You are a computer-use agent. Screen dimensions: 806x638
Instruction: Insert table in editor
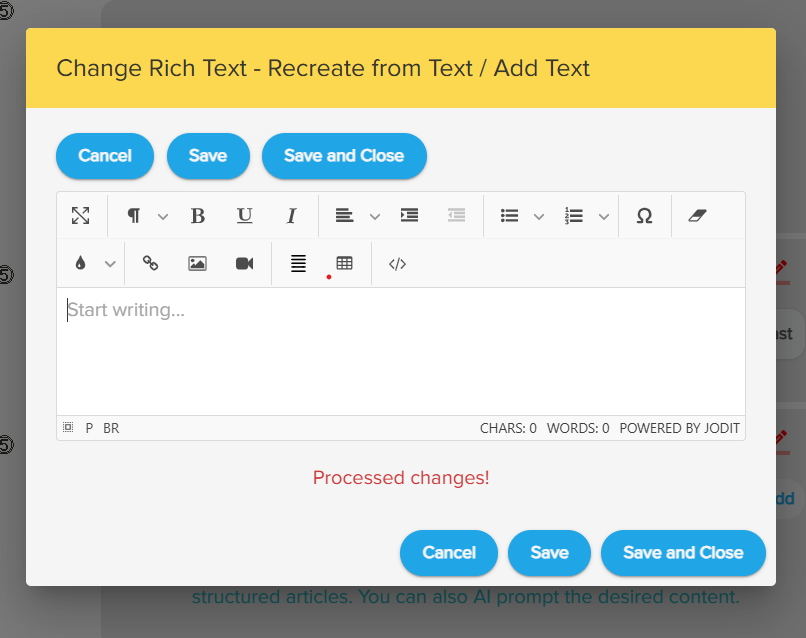345,264
